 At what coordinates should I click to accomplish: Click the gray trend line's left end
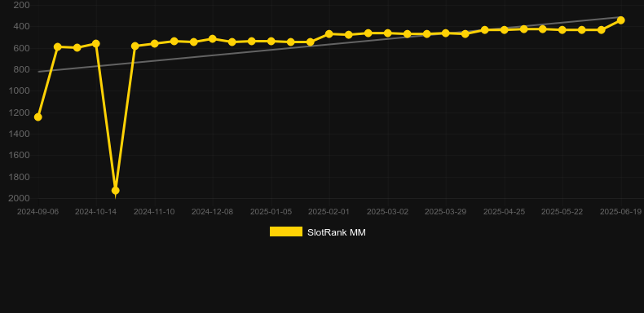click(x=38, y=72)
